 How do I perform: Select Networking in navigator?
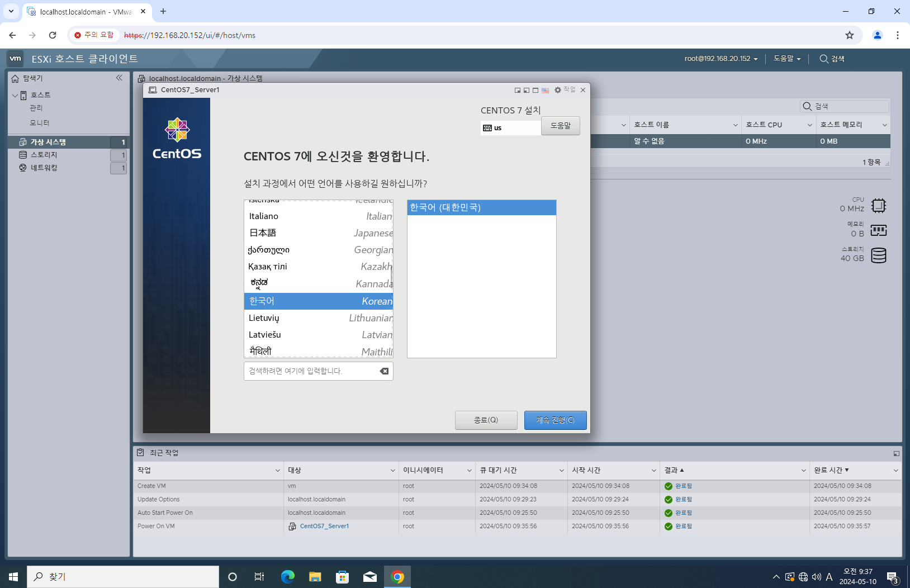click(68, 168)
